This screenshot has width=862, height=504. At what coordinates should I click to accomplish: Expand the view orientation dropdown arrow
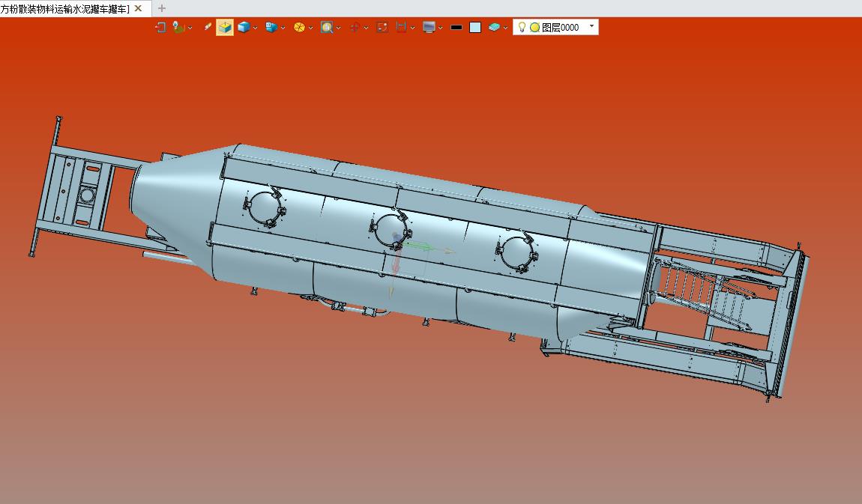(x=255, y=28)
